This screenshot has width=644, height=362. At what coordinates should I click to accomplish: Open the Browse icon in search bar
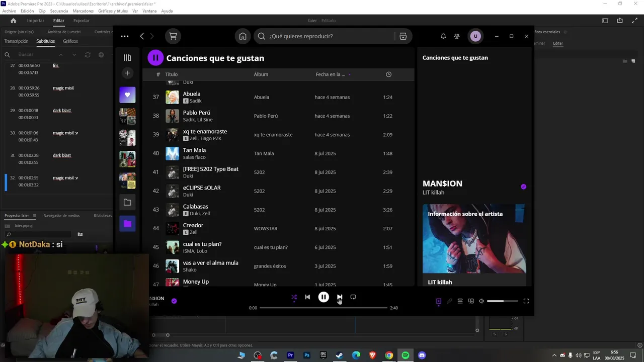[403, 36]
